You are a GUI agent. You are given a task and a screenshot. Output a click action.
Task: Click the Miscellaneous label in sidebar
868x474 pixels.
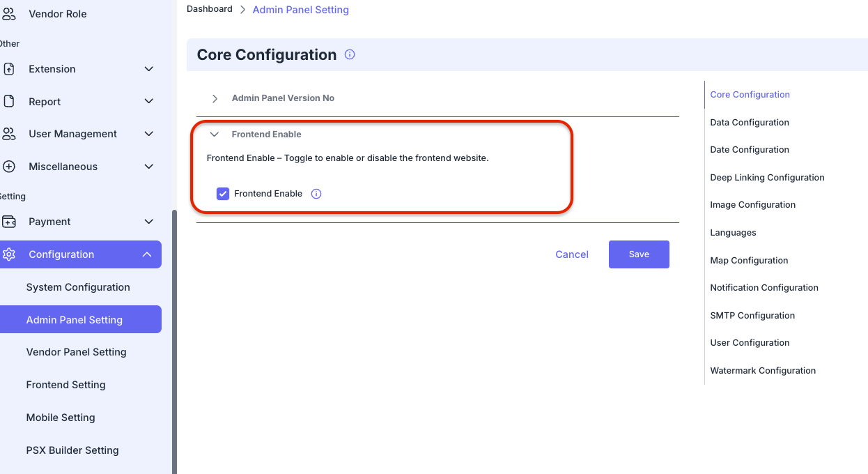coord(63,167)
